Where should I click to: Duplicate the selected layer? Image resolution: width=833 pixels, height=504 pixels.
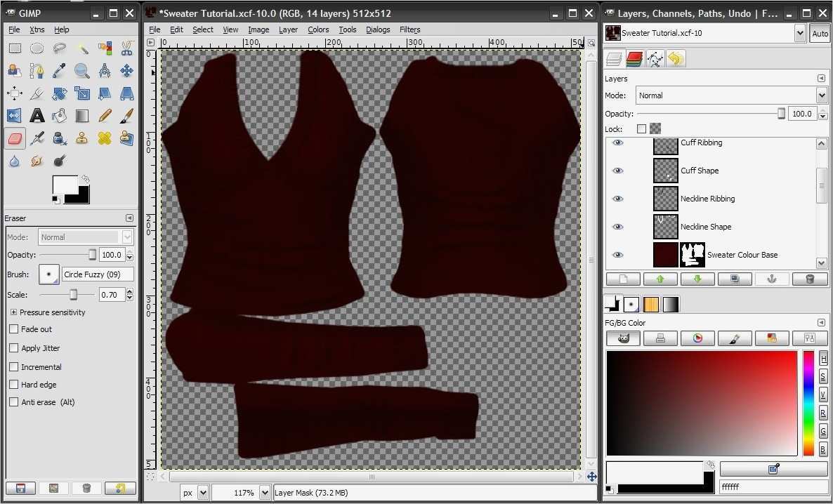[x=735, y=279]
